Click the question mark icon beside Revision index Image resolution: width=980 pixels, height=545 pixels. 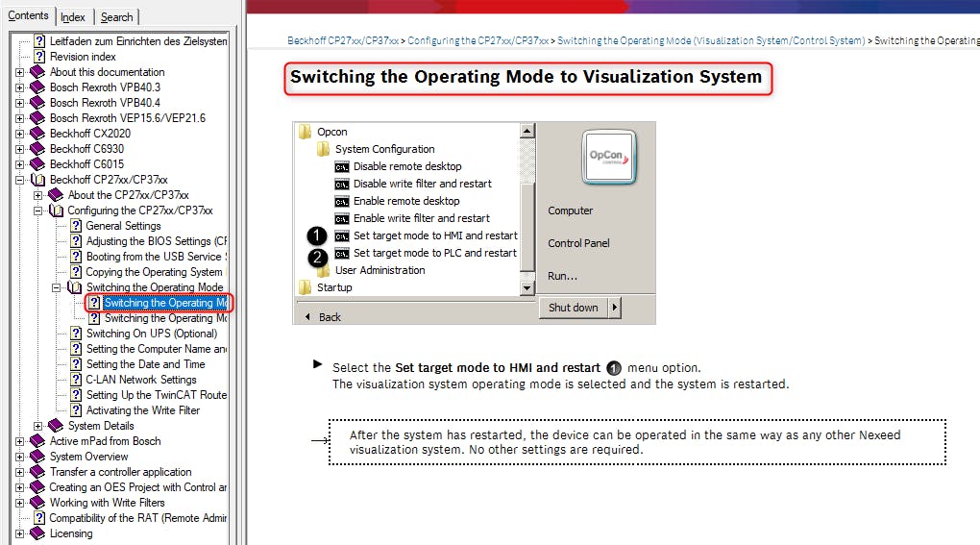tap(39, 57)
